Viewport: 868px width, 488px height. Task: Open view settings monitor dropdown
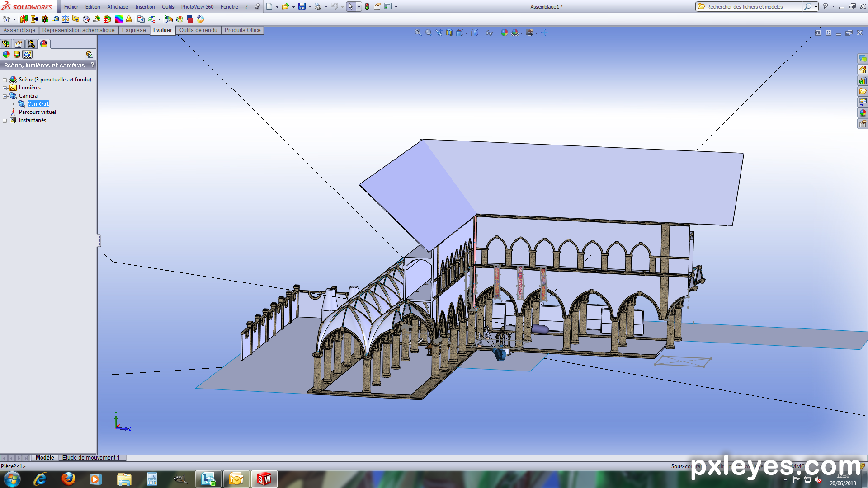click(x=536, y=33)
